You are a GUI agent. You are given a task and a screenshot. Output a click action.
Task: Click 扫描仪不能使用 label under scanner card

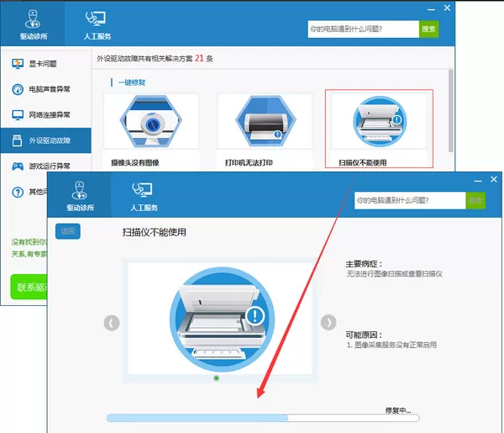pyautogui.click(x=363, y=163)
